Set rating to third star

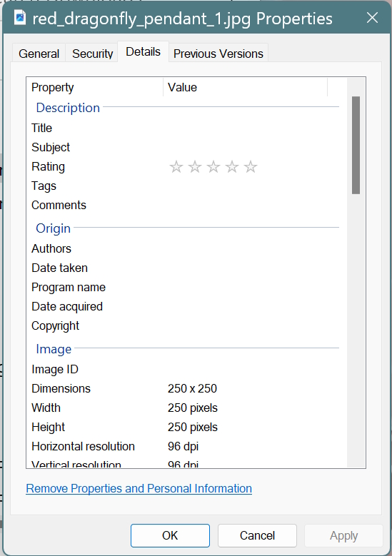(x=213, y=167)
